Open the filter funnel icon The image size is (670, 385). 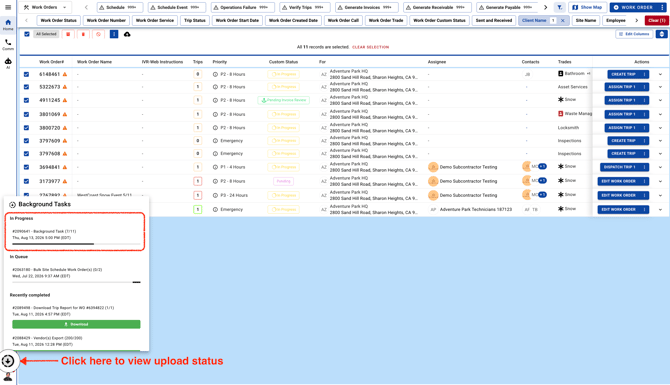(x=559, y=7)
